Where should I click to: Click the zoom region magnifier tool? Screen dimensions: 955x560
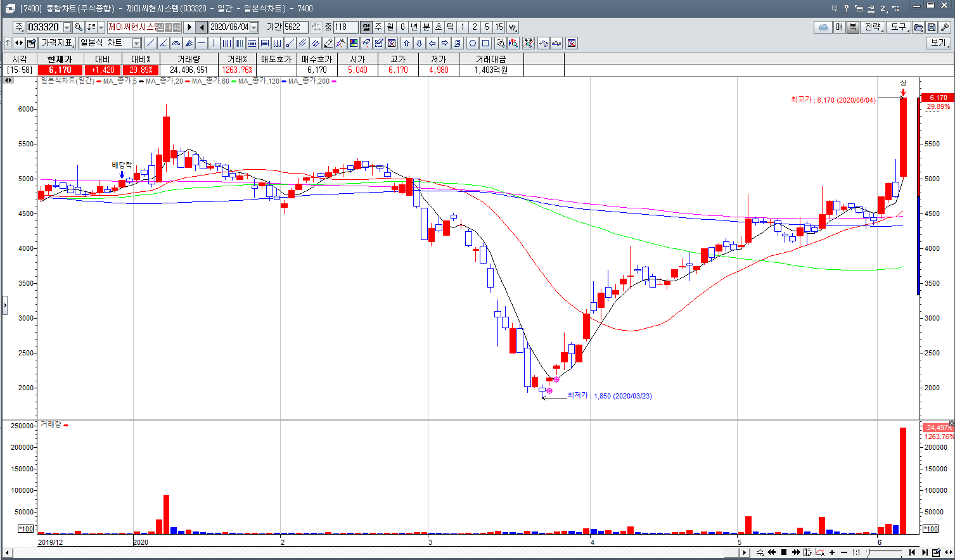[500, 43]
